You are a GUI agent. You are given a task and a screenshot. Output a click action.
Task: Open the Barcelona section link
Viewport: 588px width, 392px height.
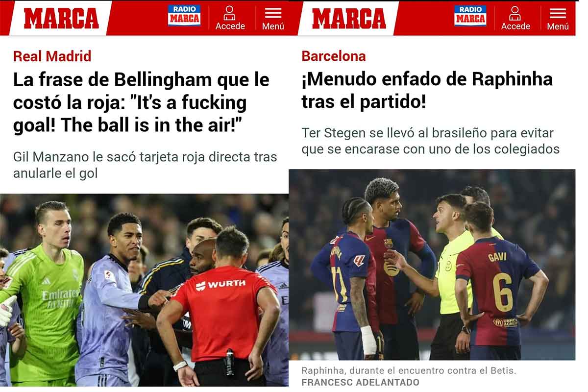334,56
